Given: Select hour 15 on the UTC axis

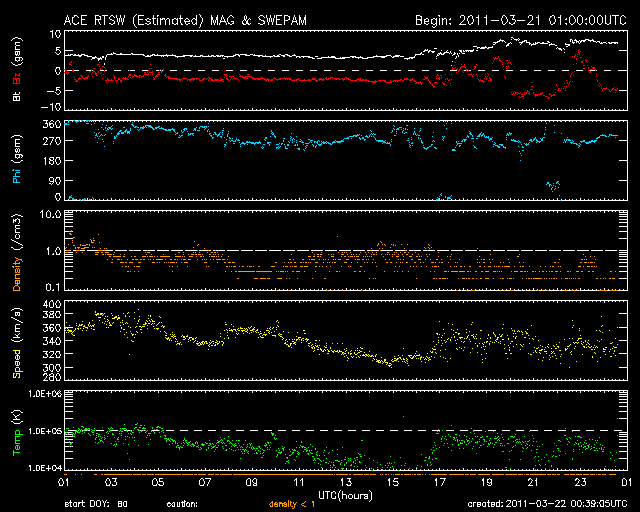Looking at the screenshot, I should (393, 482).
